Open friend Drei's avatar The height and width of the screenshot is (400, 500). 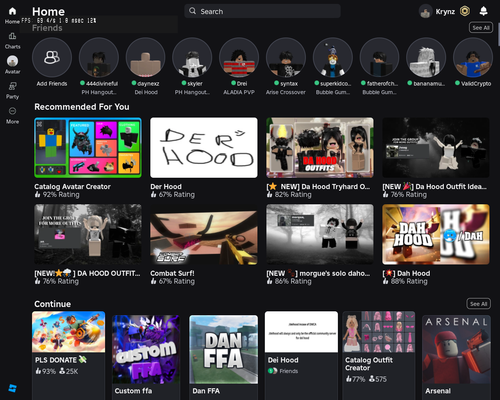point(239,57)
